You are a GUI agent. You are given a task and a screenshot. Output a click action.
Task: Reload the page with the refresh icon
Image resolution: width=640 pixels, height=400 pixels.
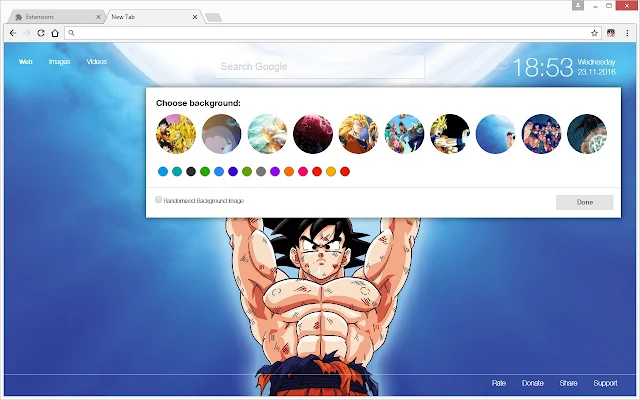click(x=41, y=33)
